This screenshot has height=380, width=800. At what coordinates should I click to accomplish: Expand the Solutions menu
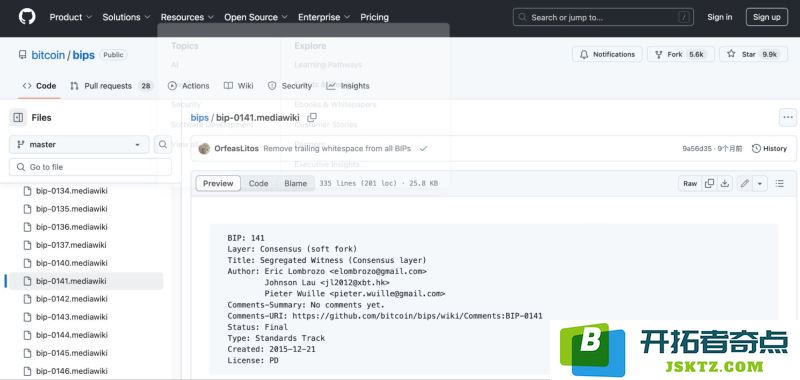click(x=126, y=17)
